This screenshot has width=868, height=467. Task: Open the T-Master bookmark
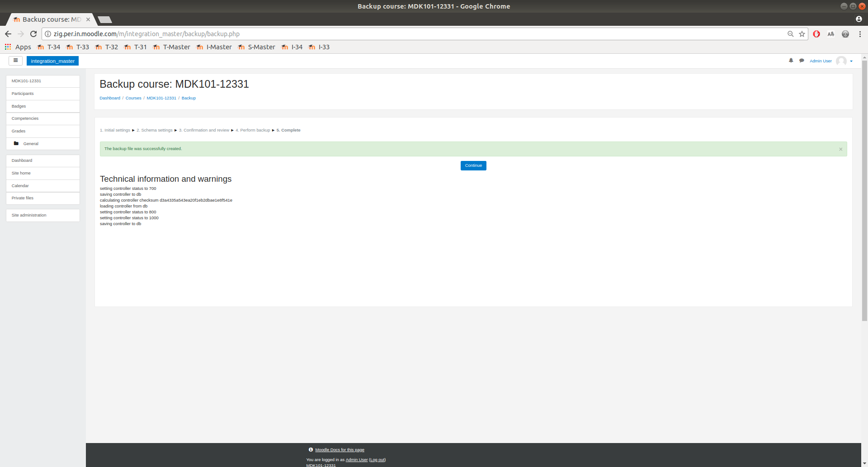172,47
